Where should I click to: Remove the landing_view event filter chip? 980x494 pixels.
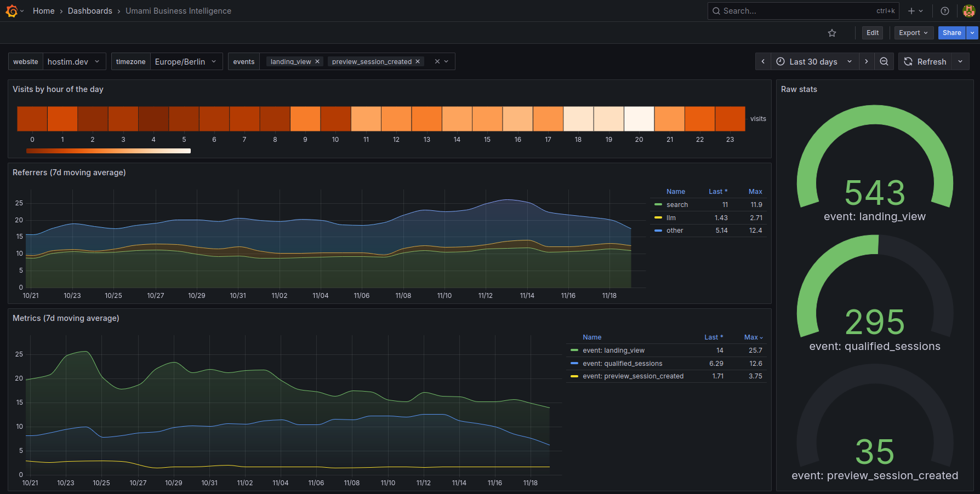(x=317, y=61)
